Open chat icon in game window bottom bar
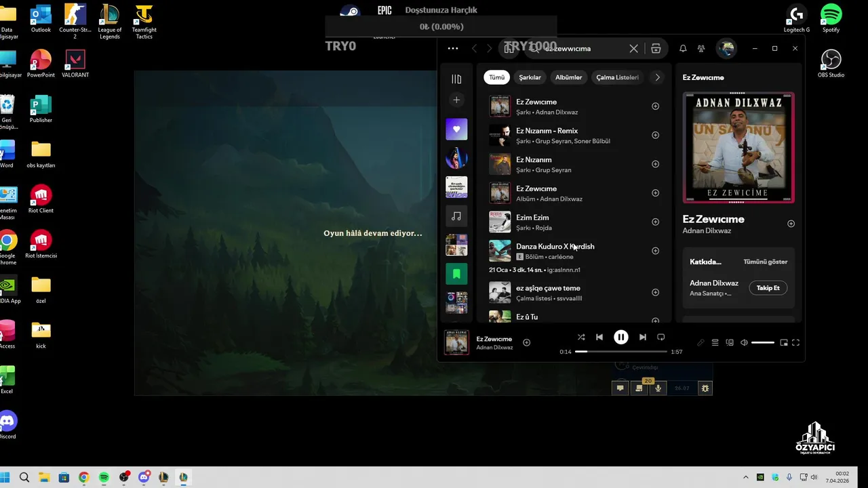The image size is (868, 488). [x=620, y=388]
